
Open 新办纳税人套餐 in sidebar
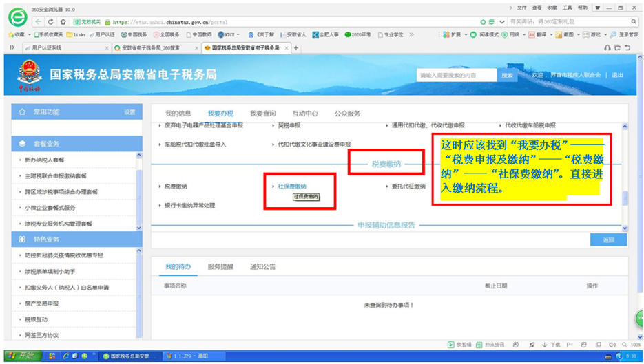tap(44, 160)
